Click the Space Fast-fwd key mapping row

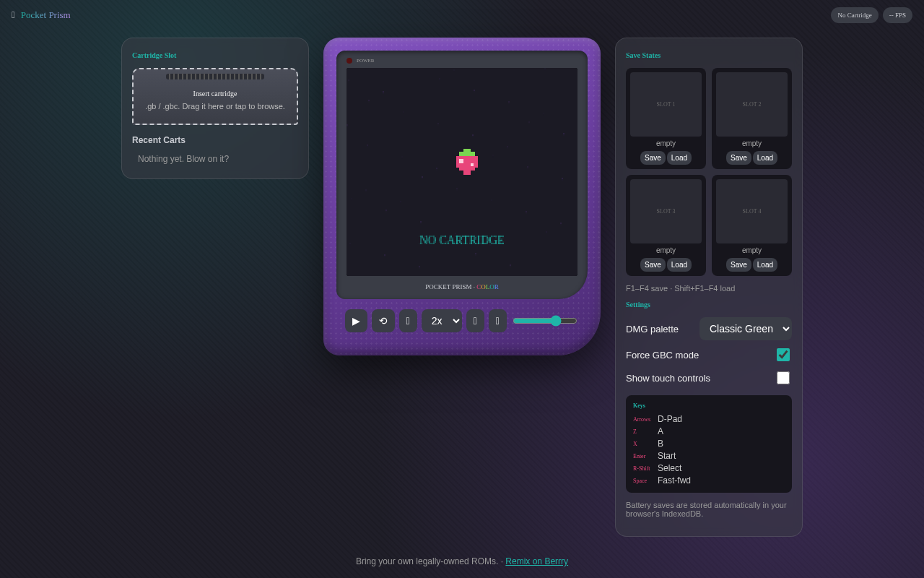tap(709, 480)
